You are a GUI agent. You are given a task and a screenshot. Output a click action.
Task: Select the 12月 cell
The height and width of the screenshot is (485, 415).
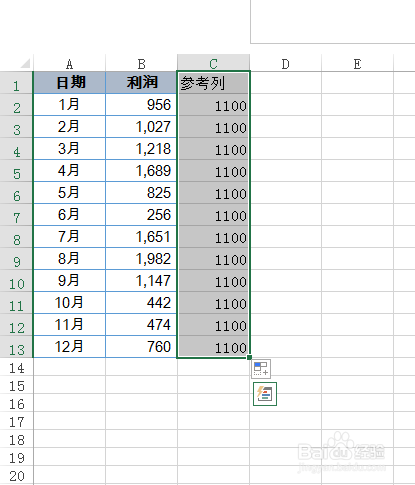70,347
